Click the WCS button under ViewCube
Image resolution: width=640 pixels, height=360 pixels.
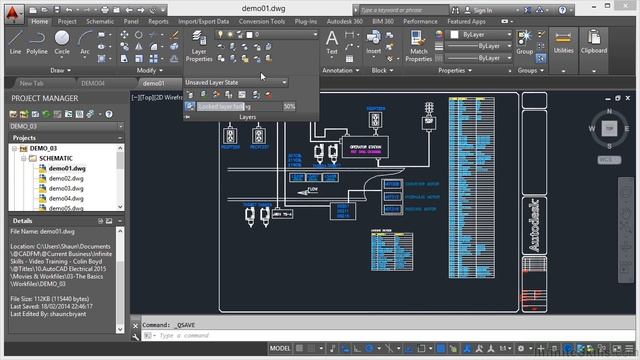tap(610, 160)
